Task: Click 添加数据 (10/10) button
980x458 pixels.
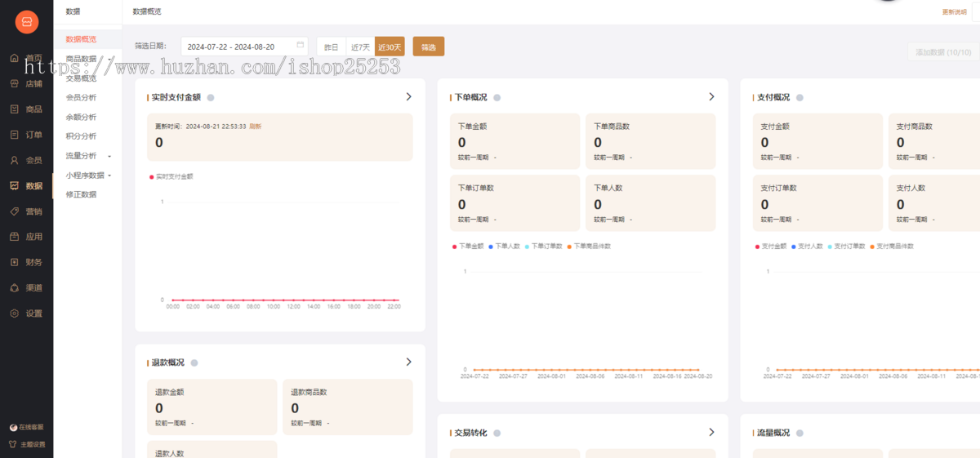Action: pos(942,52)
